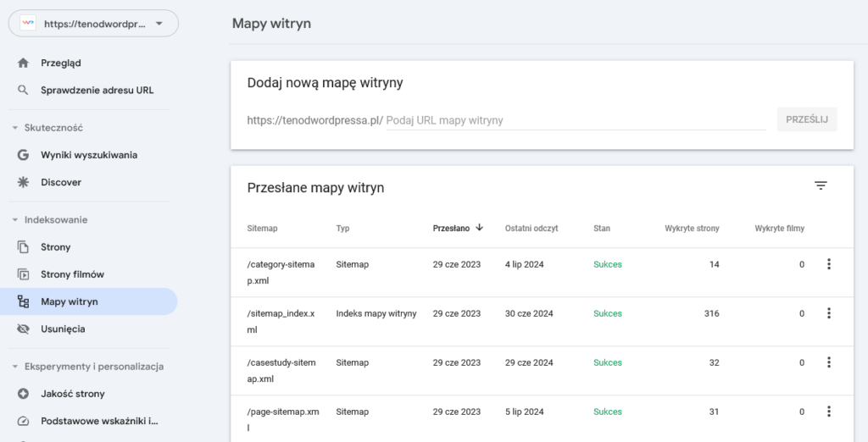Click the 29 cze 2024 last read date
This screenshot has height=442, width=868.
click(529, 362)
